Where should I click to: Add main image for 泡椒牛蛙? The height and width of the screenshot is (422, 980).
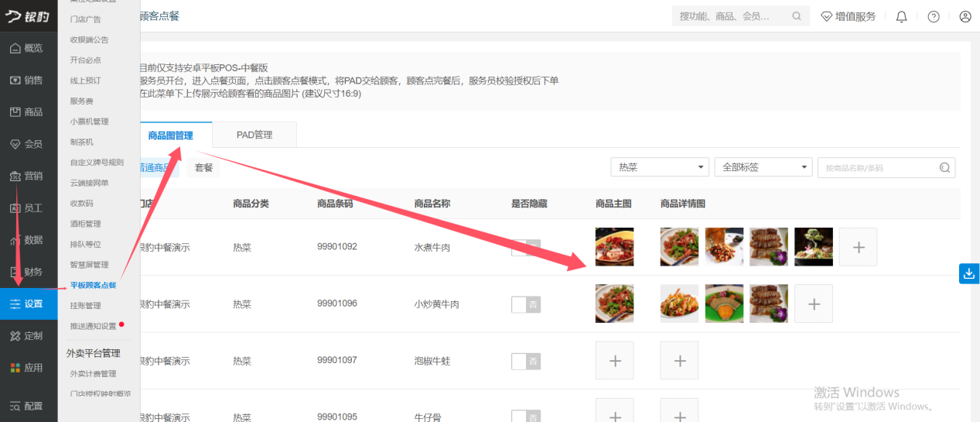click(x=615, y=361)
